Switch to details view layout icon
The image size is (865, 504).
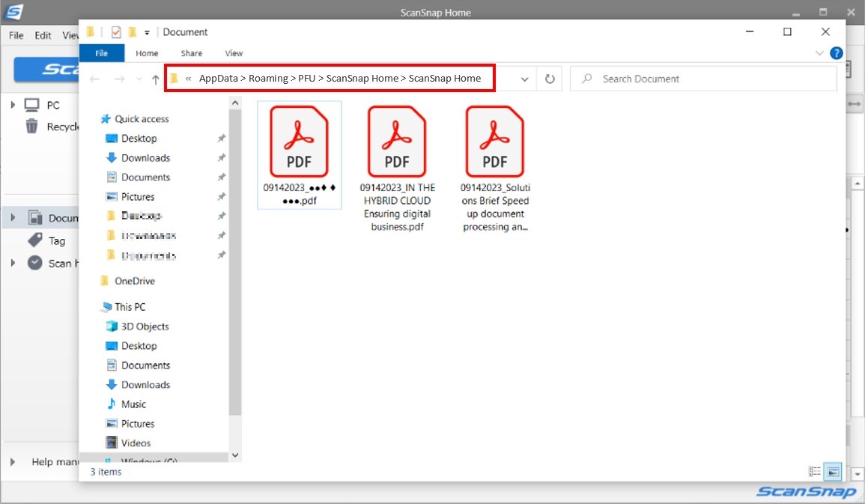814,471
